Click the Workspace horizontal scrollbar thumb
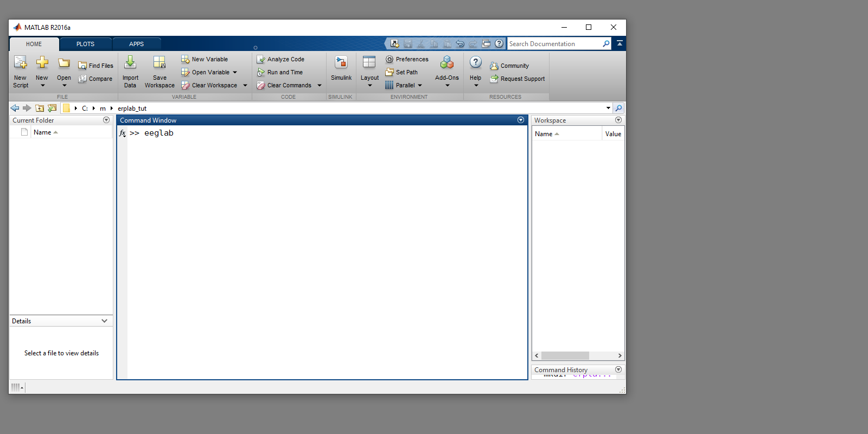Viewport: 868px width, 434px height. [565, 355]
